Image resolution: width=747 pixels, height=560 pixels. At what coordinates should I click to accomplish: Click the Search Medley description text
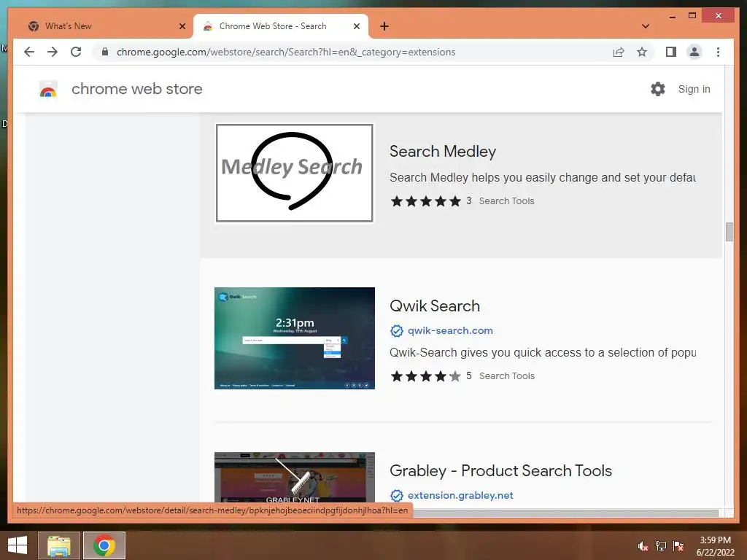(543, 178)
